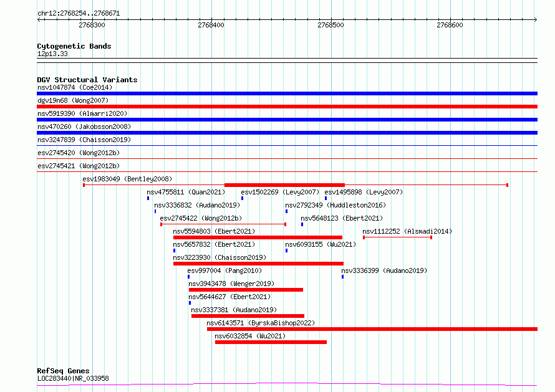Click the esv2745421 (Wong2012b) label
Screen dimensions: 555x392
pos(79,166)
